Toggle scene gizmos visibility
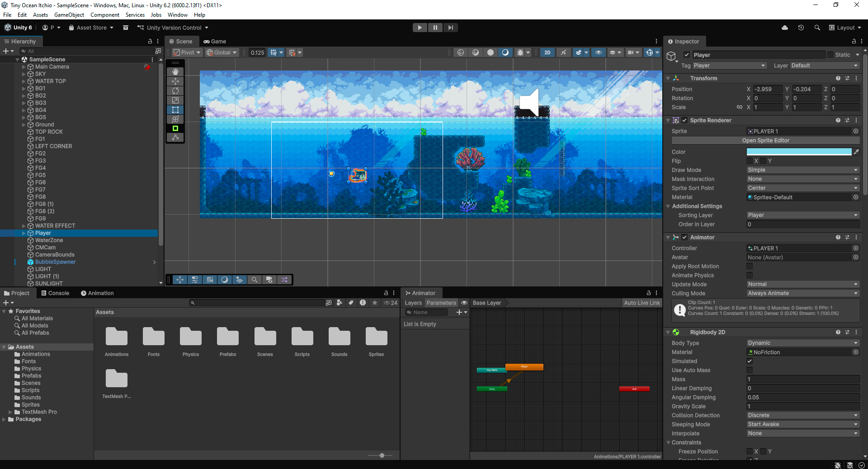 point(649,52)
